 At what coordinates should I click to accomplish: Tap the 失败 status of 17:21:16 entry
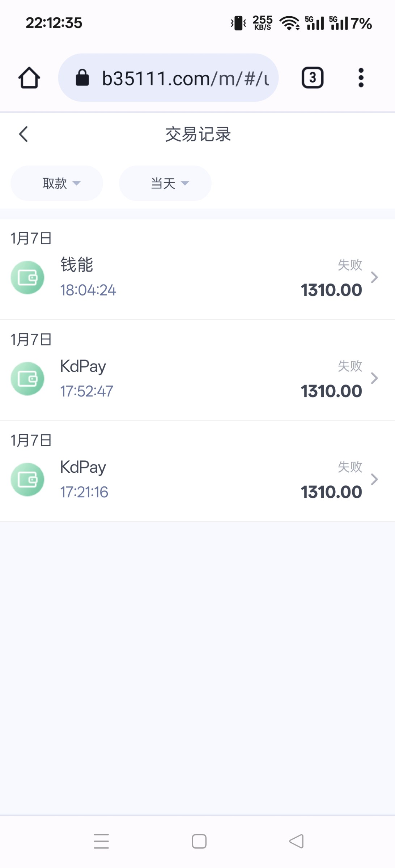point(350,467)
